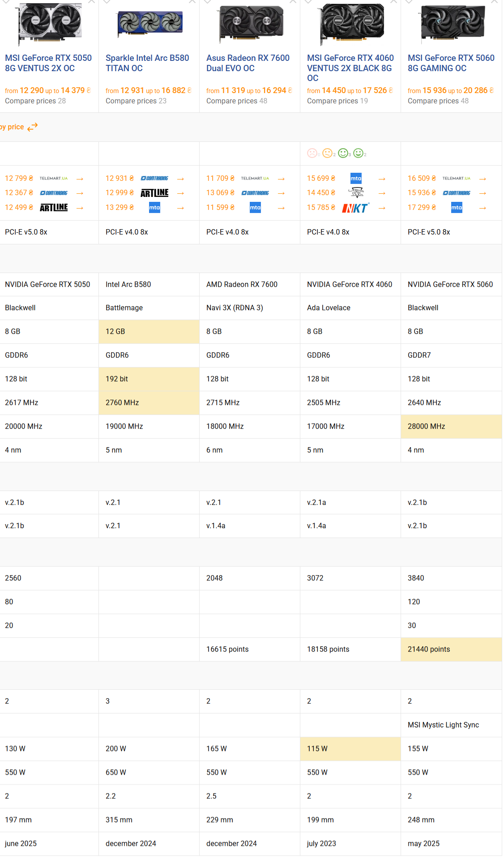
Task: Select the highlighted '192 bit' cell
Action: click(149, 379)
